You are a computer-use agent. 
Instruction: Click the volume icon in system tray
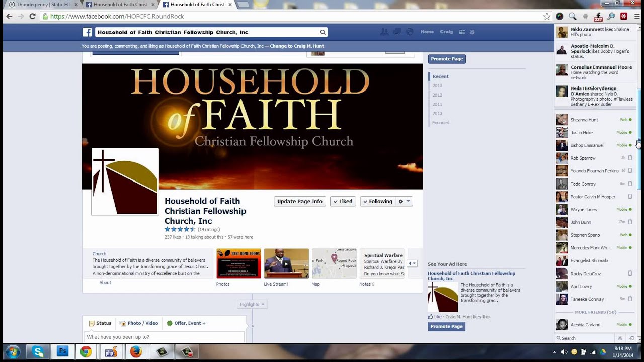[565, 352]
